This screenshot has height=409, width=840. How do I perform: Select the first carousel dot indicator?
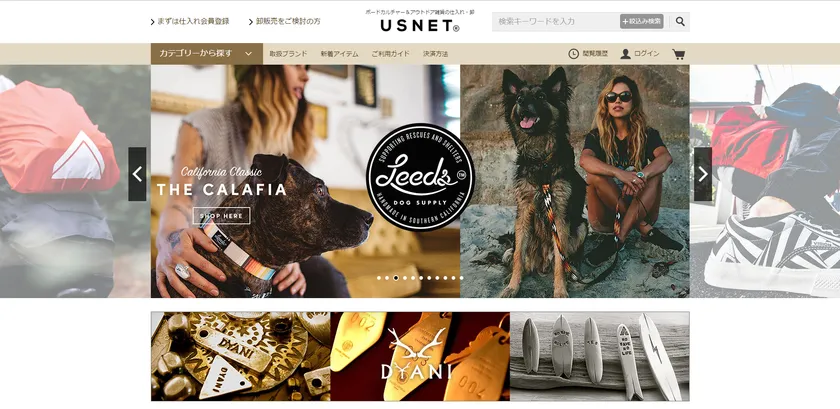coord(379,278)
